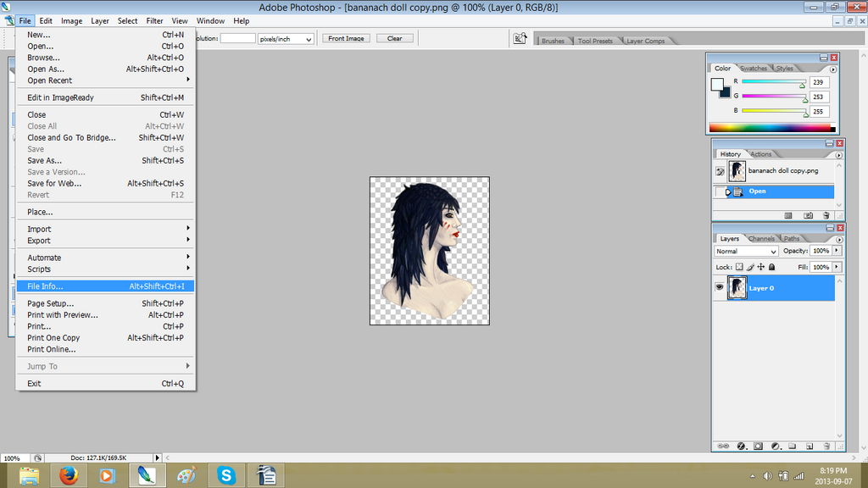The width and height of the screenshot is (868, 488).
Task: Click the Go to Bridge icon
Action: coord(520,38)
